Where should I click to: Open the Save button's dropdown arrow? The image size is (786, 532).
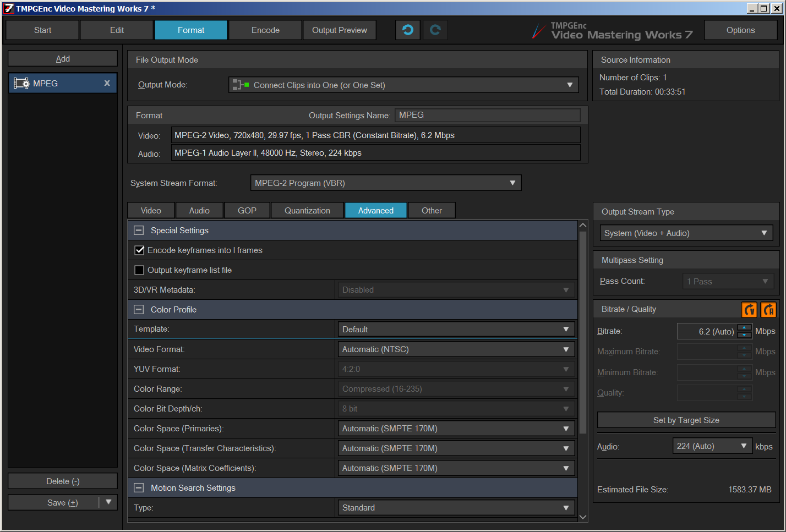108,502
